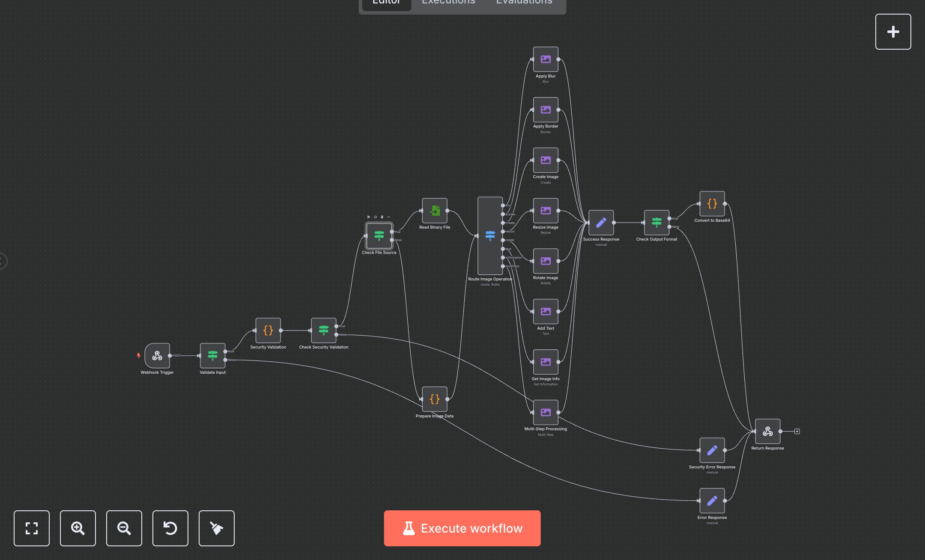Select the Convert to Base64 code node
The height and width of the screenshot is (560, 925).
(x=712, y=204)
